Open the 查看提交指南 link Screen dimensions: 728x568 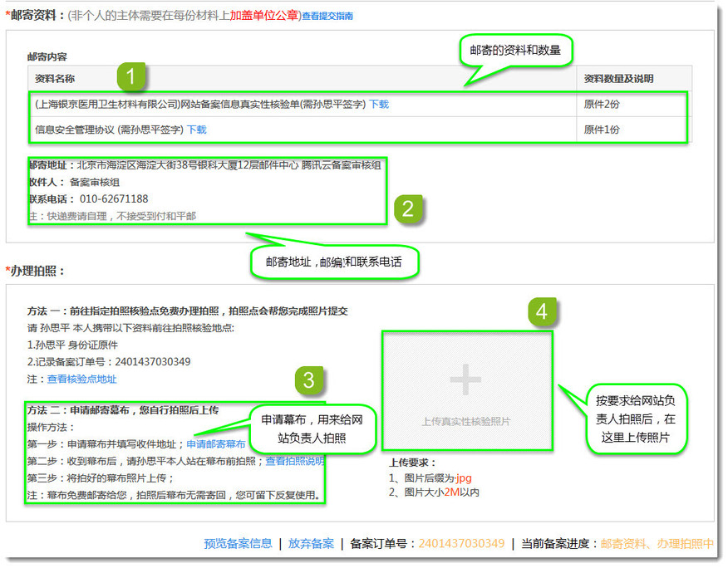pos(327,16)
